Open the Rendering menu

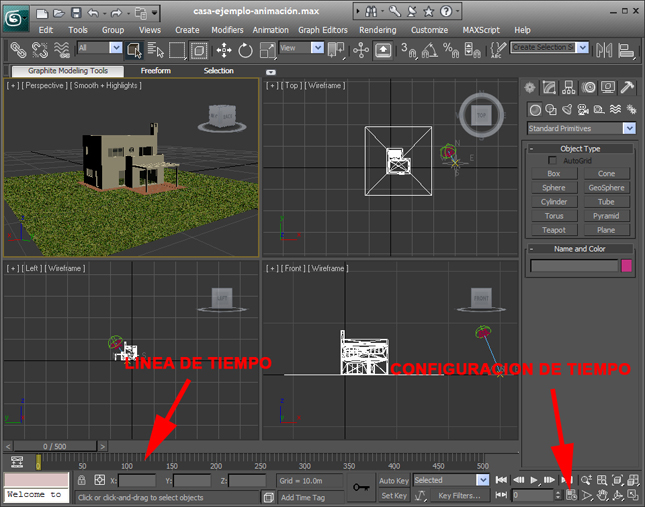[x=377, y=30]
